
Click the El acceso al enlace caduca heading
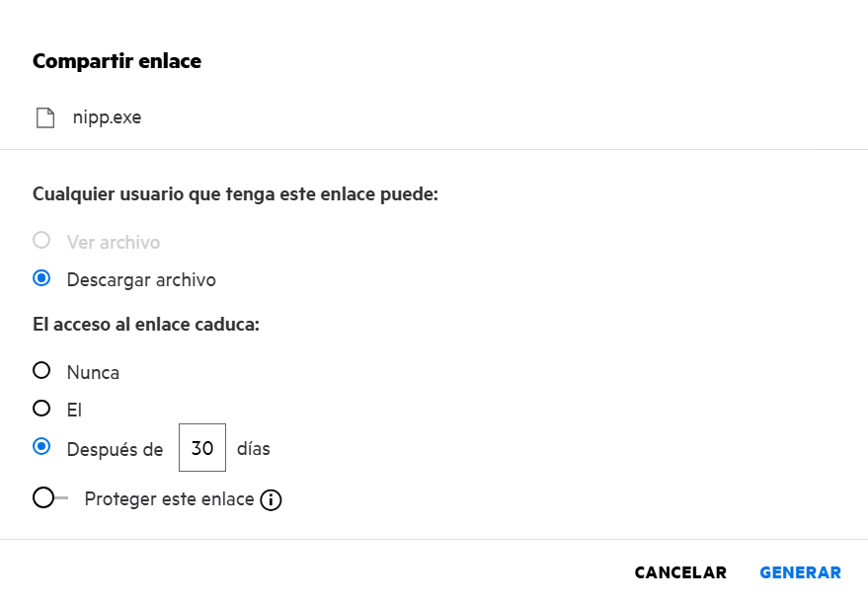pyautogui.click(x=146, y=325)
